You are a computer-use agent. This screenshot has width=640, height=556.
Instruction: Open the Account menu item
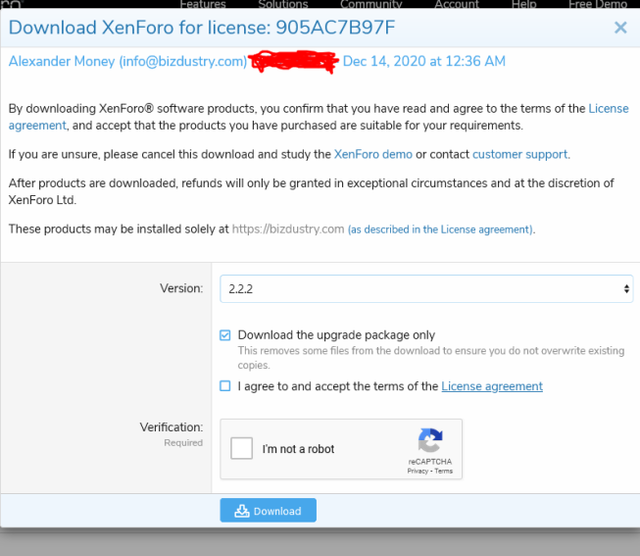[x=456, y=4]
